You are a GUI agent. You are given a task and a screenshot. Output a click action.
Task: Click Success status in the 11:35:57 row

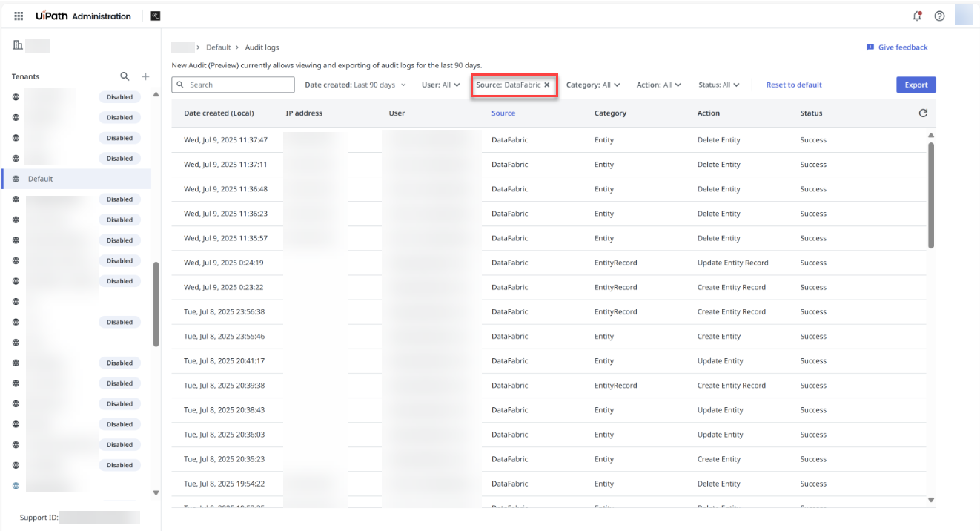point(813,238)
